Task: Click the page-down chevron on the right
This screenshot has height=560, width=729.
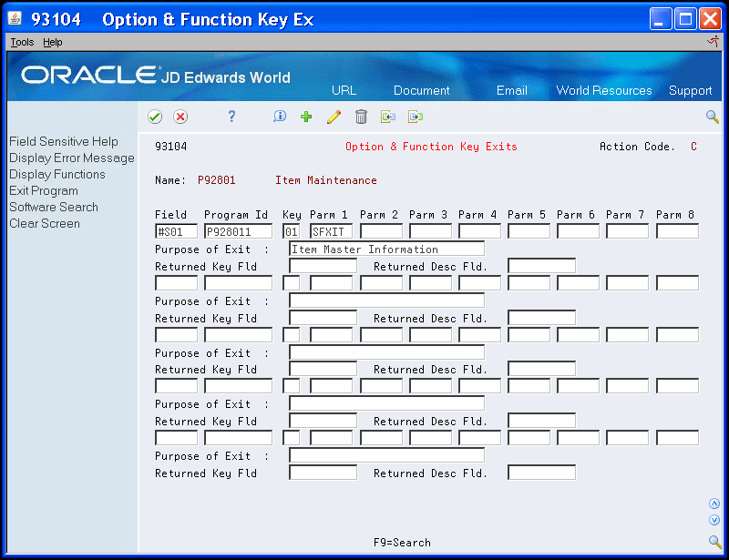Action: pyautogui.click(x=714, y=517)
